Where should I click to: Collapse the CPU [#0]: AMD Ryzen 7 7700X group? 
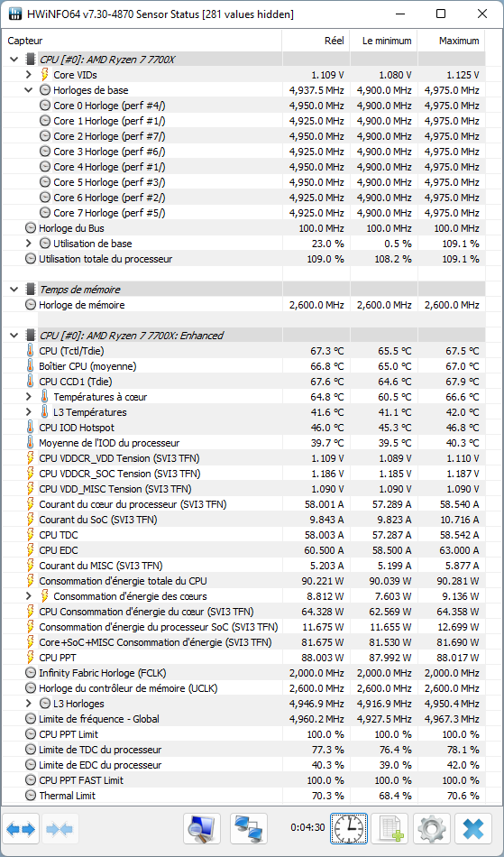[x=14, y=60]
